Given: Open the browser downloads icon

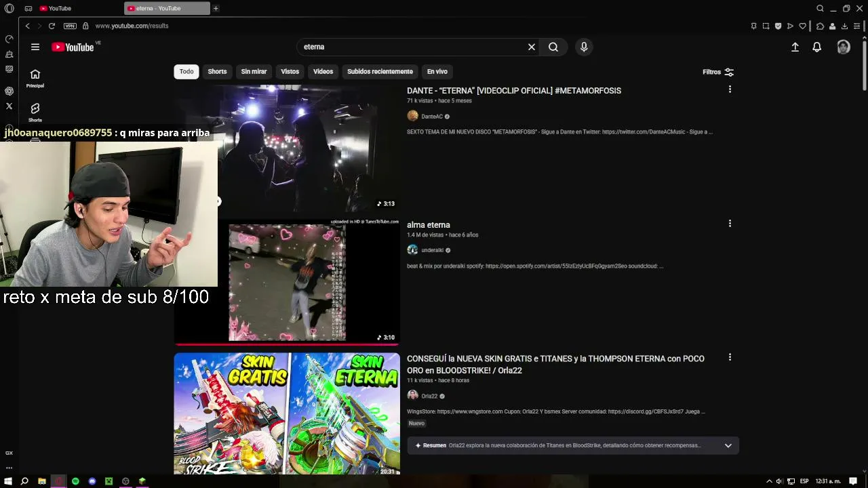Looking at the screenshot, I should [844, 26].
